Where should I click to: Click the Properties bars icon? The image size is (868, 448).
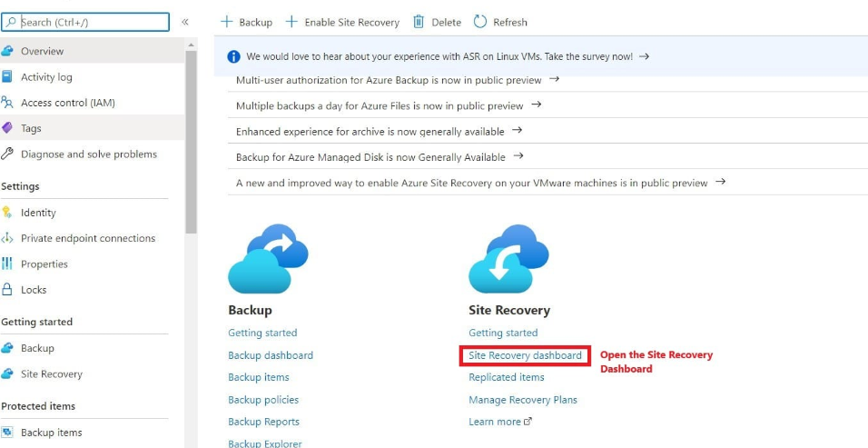point(6,264)
